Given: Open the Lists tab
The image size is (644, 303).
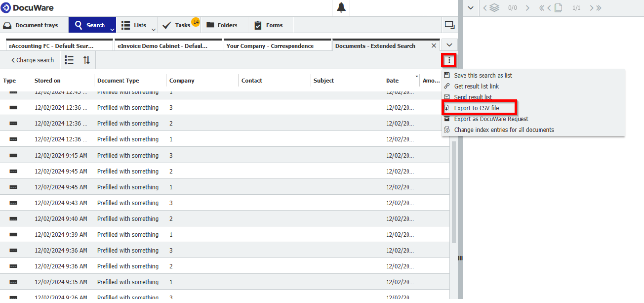Looking at the screenshot, I should 134,25.
